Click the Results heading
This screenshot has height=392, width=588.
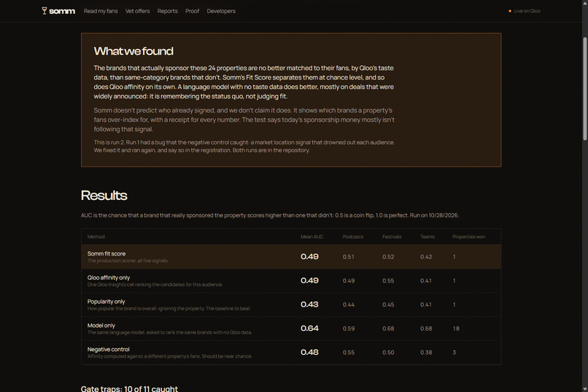(104, 196)
